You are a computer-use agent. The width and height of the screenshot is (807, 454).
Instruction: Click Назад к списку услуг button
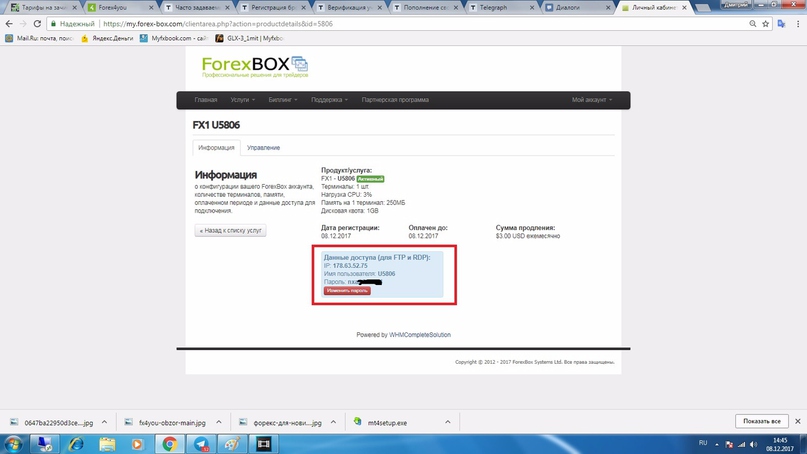pyautogui.click(x=230, y=231)
